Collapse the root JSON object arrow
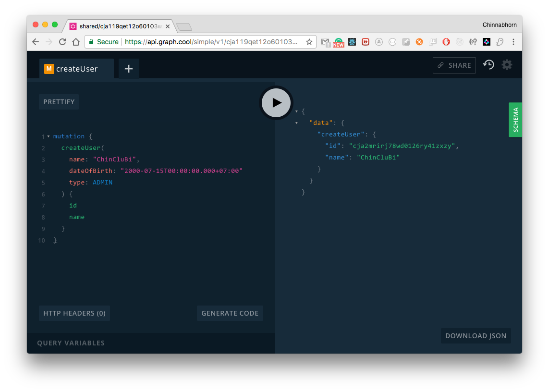The image size is (549, 392). [x=296, y=111]
